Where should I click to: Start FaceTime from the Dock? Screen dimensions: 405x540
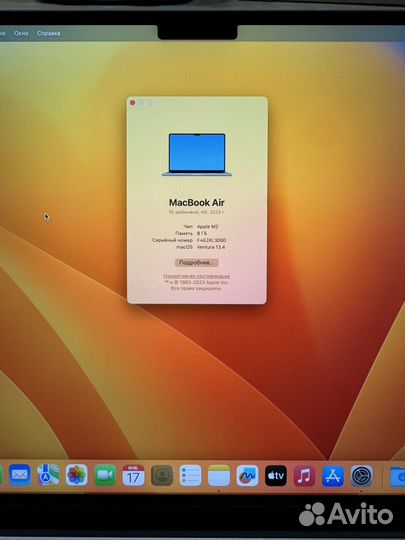point(105,475)
